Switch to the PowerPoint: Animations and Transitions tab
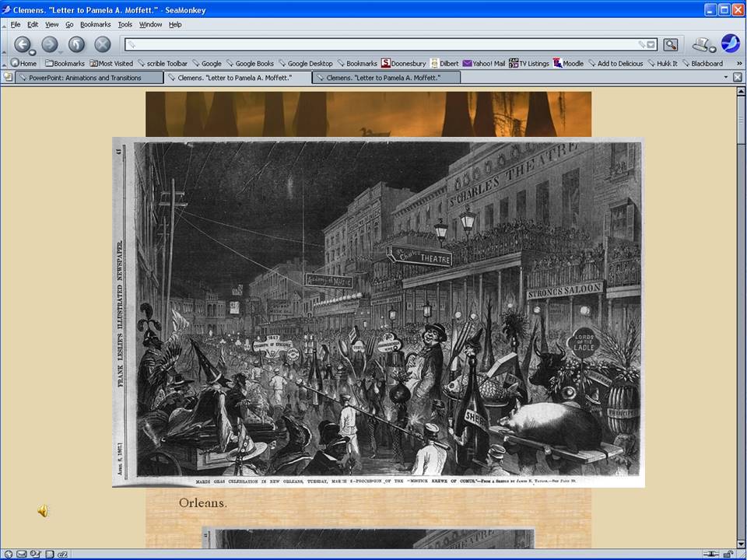The height and width of the screenshot is (560, 747). [x=89, y=77]
